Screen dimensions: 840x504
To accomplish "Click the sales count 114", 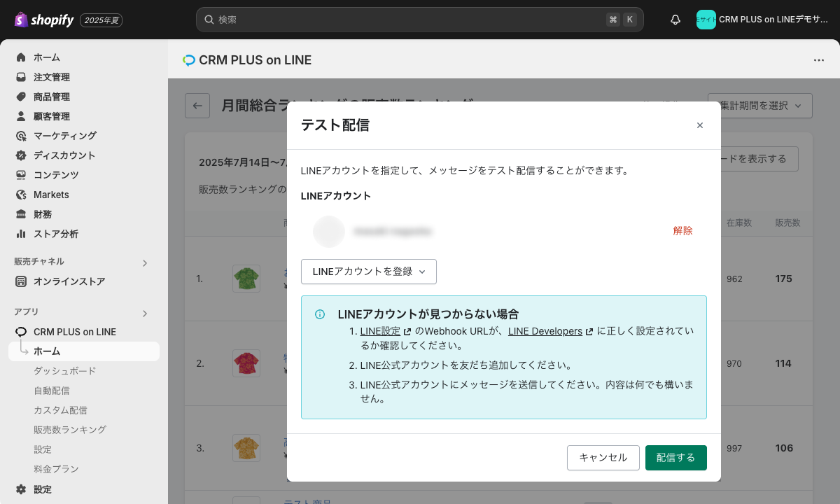I will (784, 363).
